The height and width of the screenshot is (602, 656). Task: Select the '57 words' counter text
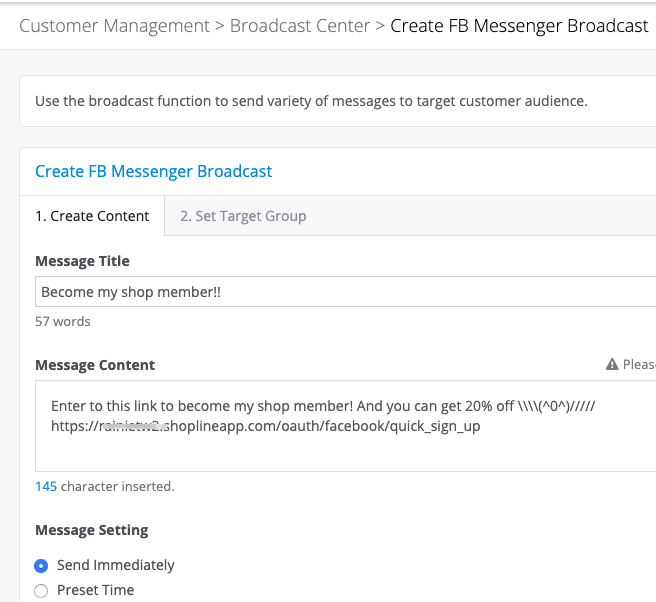tap(63, 321)
